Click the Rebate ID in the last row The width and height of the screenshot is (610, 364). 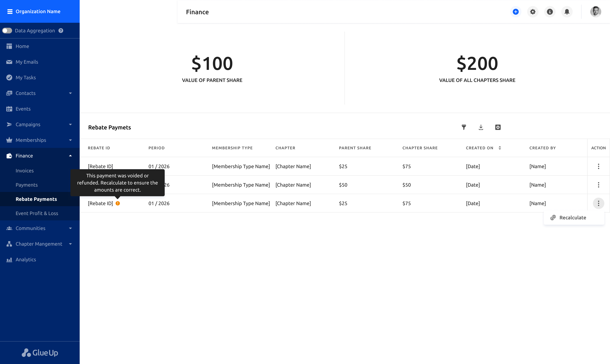(x=100, y=204)
